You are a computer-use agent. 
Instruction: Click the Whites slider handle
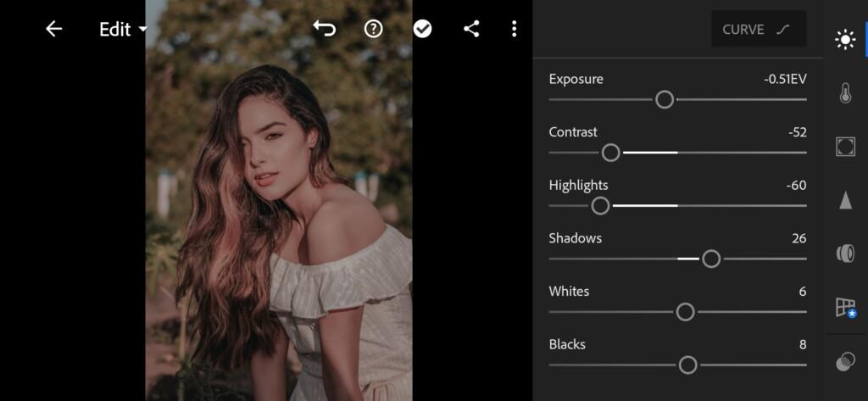click(x=685, y=312)
